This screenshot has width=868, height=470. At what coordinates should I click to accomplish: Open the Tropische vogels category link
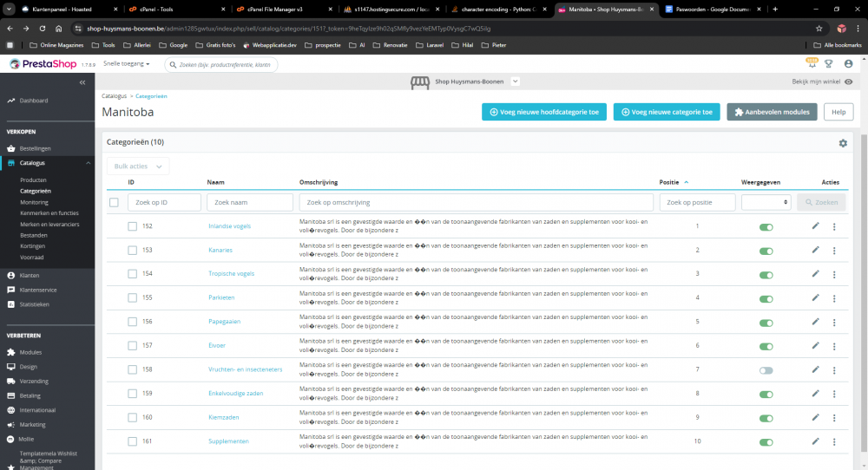click(232, 274)
